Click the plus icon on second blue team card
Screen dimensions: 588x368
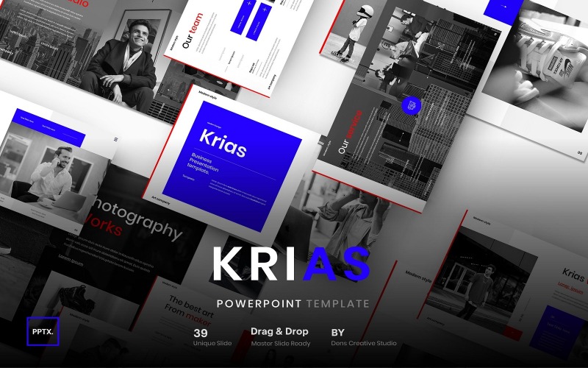(x=265, y=9)
